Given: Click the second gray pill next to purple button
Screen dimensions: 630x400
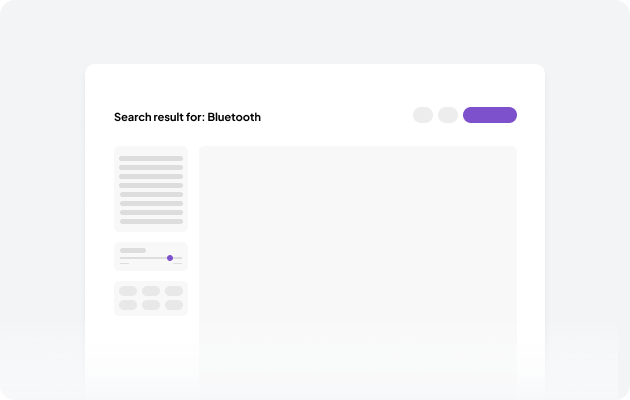Looking at the screenshot, I should pos(448,115).
